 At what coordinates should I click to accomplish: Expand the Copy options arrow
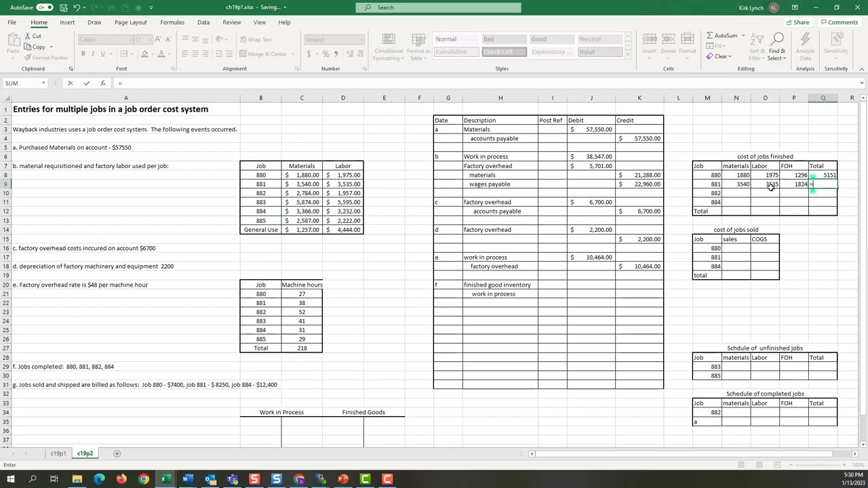tap(51, 47)
